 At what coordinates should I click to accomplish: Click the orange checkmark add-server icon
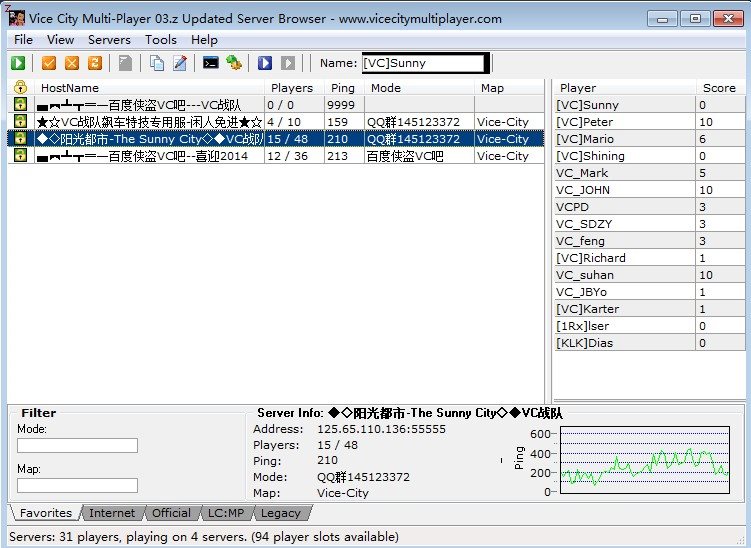[x=49, y=63]
